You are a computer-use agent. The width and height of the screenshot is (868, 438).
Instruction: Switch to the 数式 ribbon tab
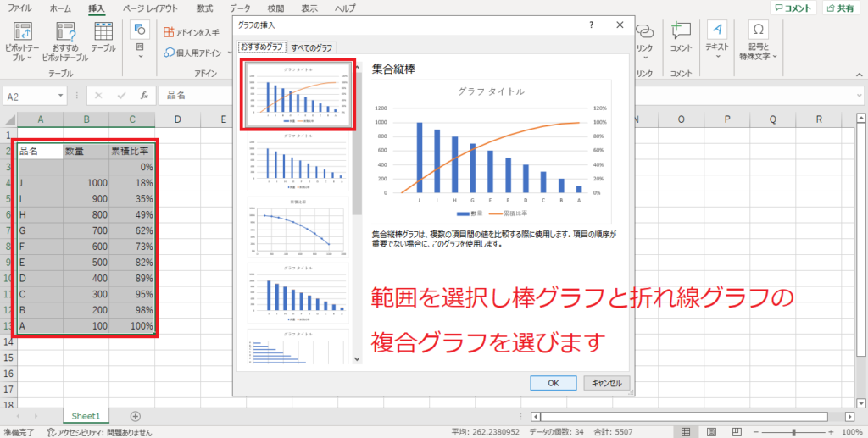205,8
